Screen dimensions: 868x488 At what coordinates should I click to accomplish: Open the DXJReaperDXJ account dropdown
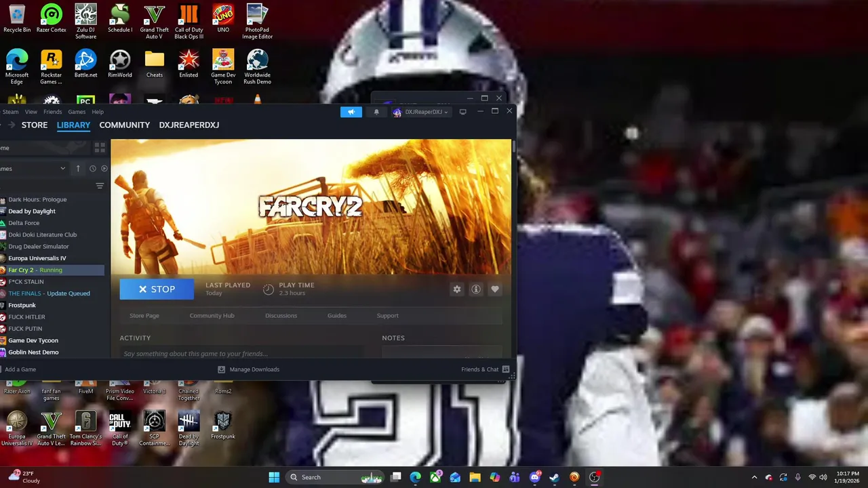click(420, 112)
